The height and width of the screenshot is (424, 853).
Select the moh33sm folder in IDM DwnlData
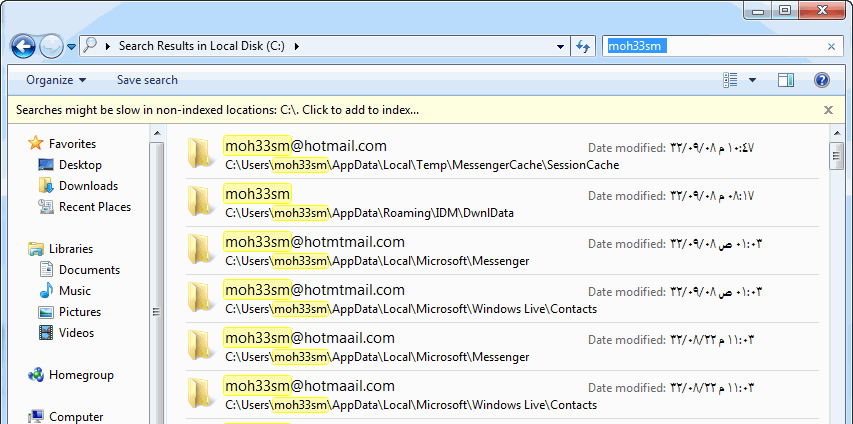pos(502,202)
